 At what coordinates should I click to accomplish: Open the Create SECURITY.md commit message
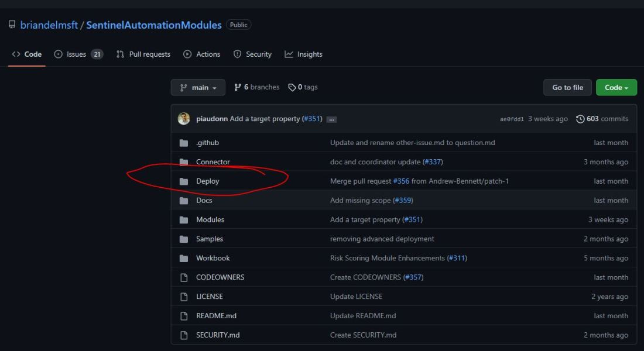pos(363,335)
